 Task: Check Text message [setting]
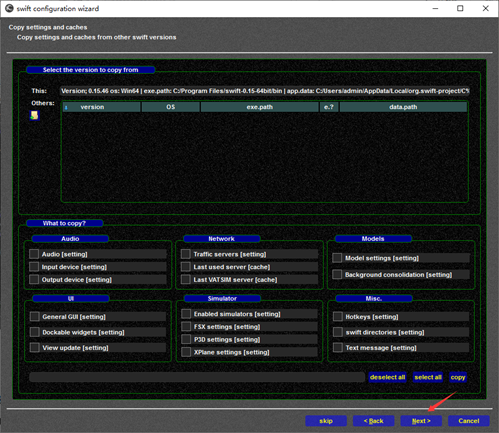pyautogui.click(x=338, y=348)
